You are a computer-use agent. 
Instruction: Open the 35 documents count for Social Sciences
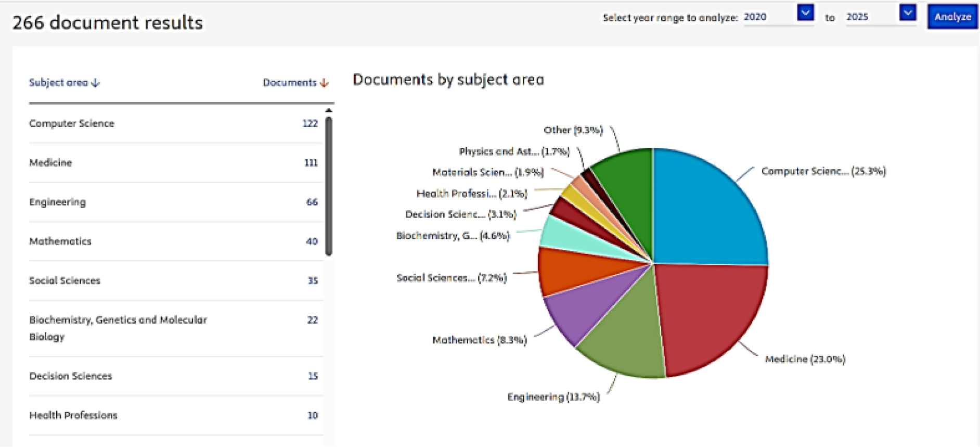pyautogui.click(x=313, y=280)
